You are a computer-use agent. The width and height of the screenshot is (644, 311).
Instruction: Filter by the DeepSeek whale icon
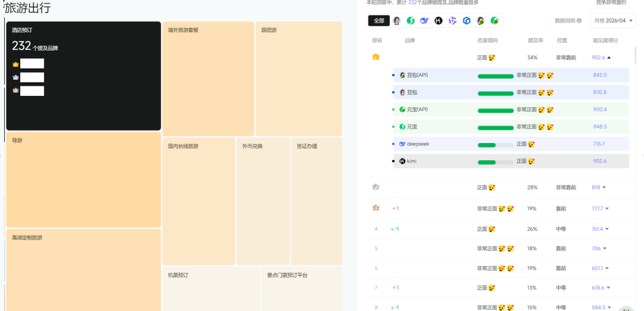[x=425, y=20]
